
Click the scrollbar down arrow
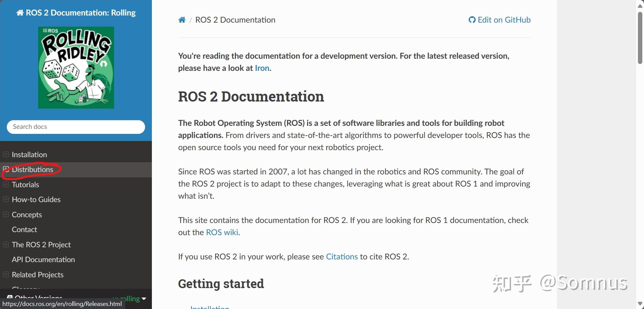coord(640,304)
